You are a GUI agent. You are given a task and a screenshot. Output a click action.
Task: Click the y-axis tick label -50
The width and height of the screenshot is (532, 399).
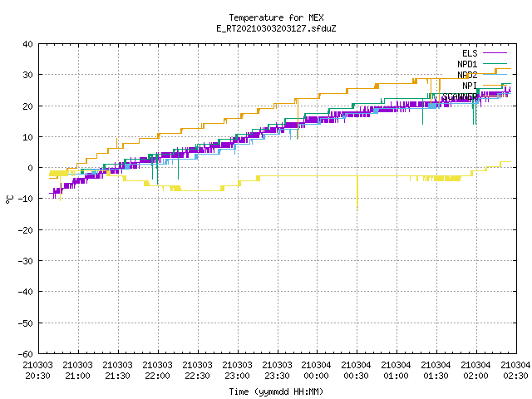[x=26, y=323]
